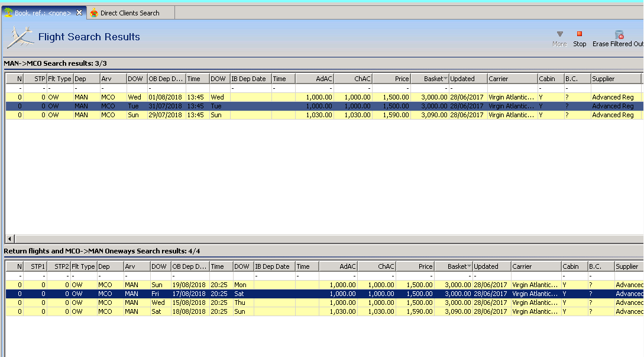Sort by Basket column in return flights table
The height and width of the screenshot is (357, 644).
[x=453, y=266]
